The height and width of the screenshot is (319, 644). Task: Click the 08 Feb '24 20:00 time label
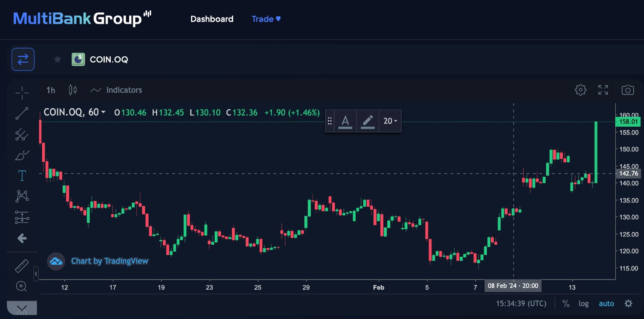(x=513, y=286)
